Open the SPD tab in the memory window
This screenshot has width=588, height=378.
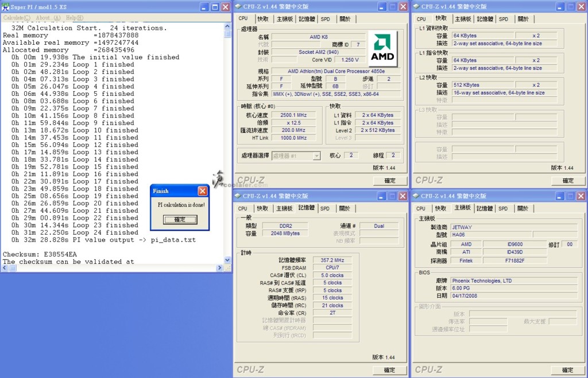[x=325, y=208]
